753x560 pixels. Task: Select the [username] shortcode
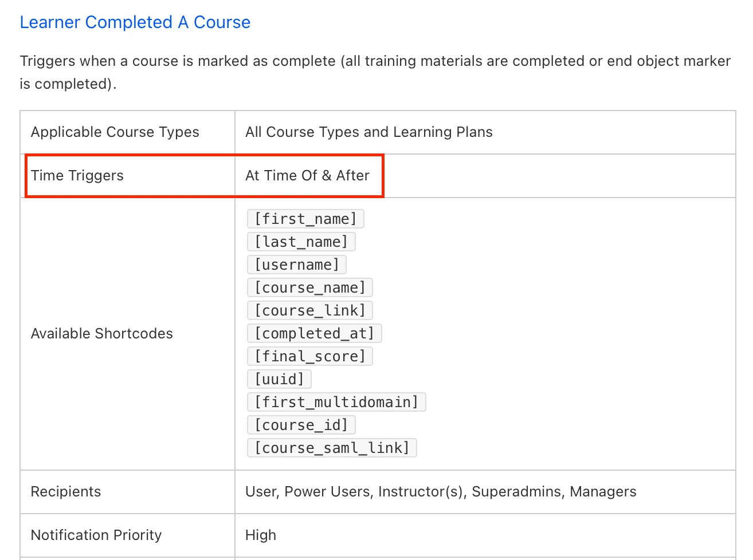297,265
